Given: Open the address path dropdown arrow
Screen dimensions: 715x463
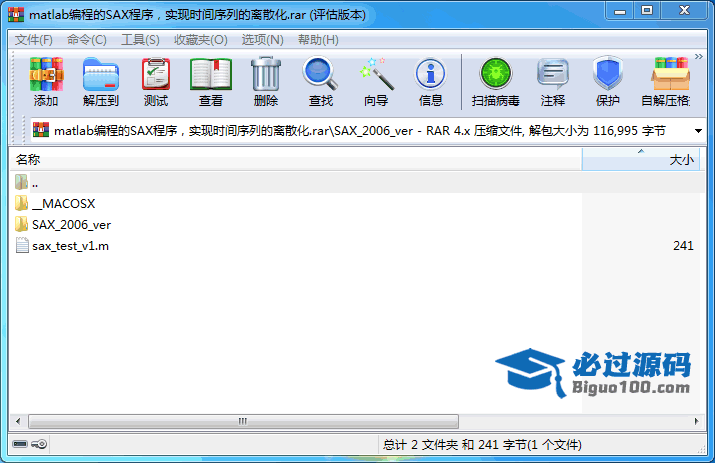Looking at the screenshot, I should coord(698,131).
